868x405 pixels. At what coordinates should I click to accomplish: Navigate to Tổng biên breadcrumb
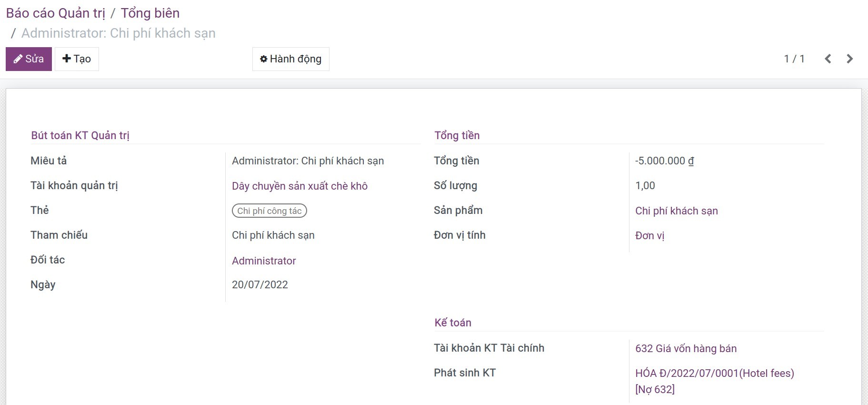click(x=150, y=13)
